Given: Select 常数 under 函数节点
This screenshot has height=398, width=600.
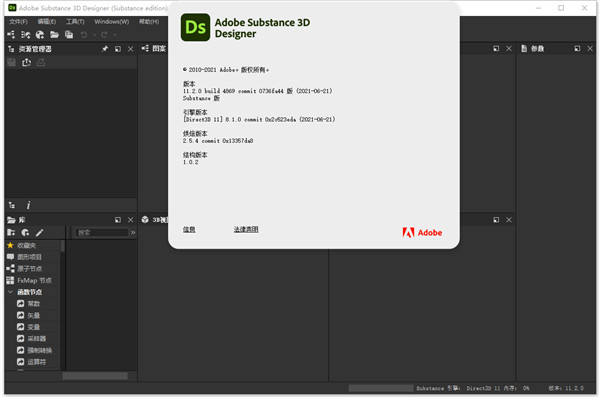Looking at the screenshot, I should [x=34, y=303].
